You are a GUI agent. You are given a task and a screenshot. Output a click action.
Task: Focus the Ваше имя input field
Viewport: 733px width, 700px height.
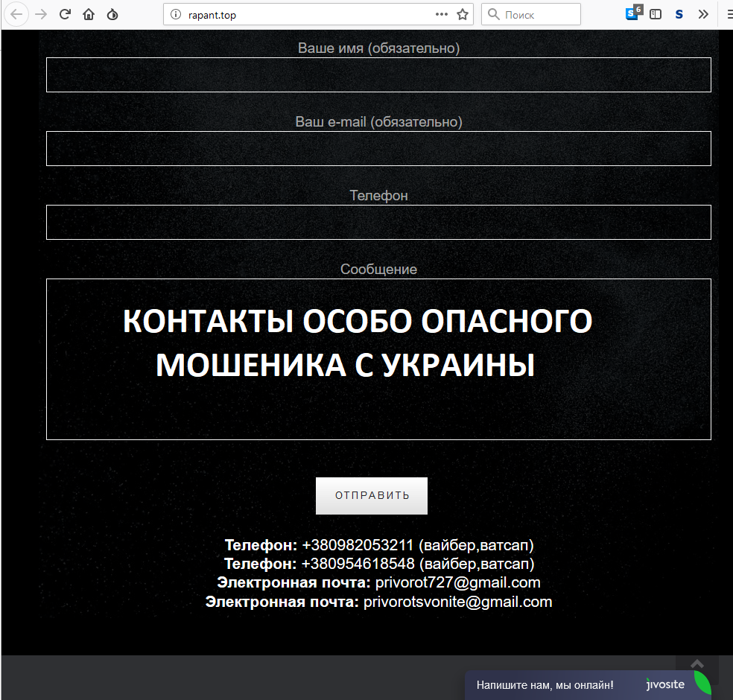tap(378, 74)
